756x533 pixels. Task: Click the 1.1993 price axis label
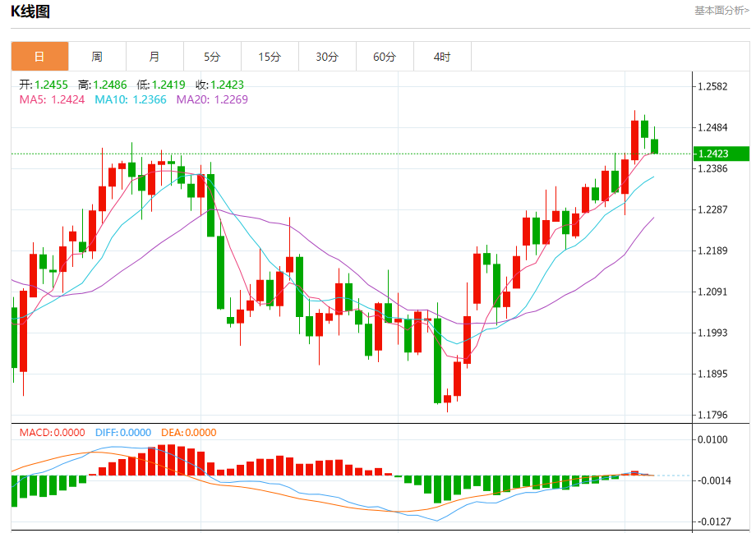712,333
